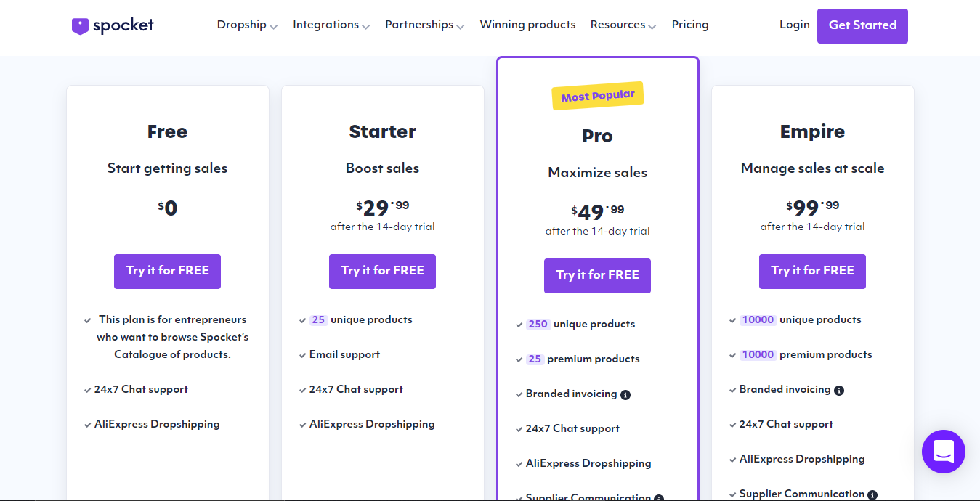980x501 pixels.
Task: Open the chat support widget
Action: pyautogui.click(x=943, y=452)
